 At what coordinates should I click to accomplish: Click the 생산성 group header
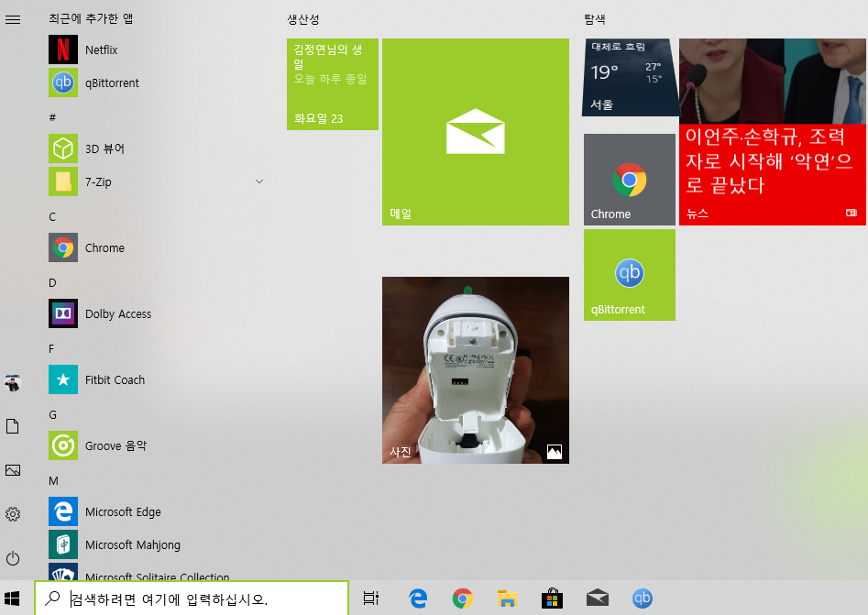(303, 19)
